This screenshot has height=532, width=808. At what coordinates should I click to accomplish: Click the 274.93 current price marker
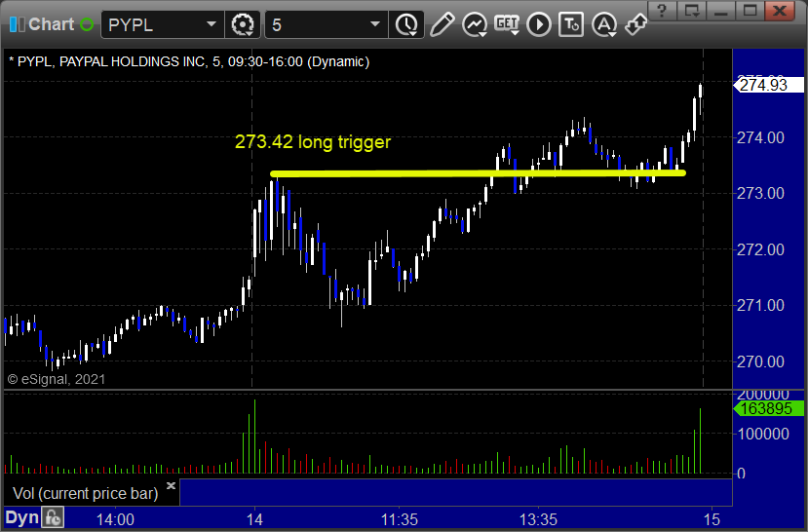tap(768, 85)
